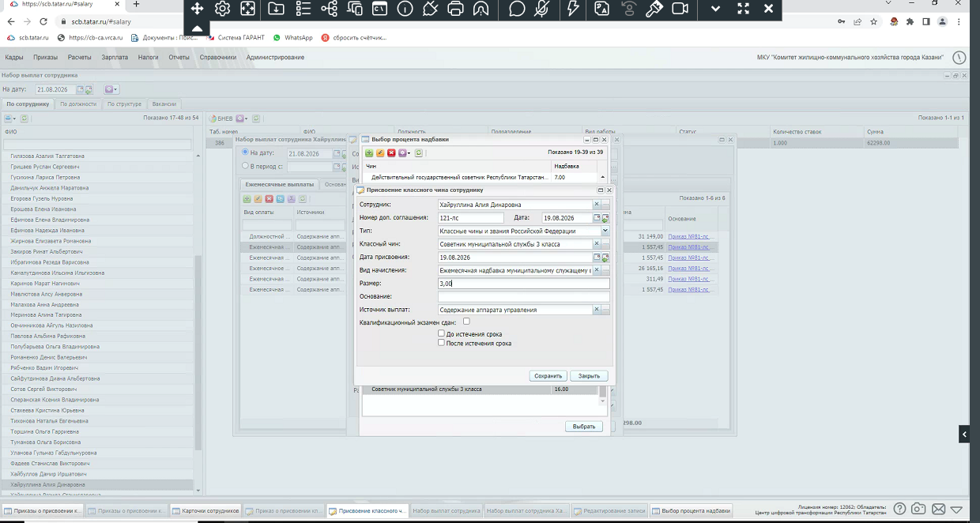Check Квалификационный экзамен сдан checkbox
980x523 pixels.
[x=466, y=322]
